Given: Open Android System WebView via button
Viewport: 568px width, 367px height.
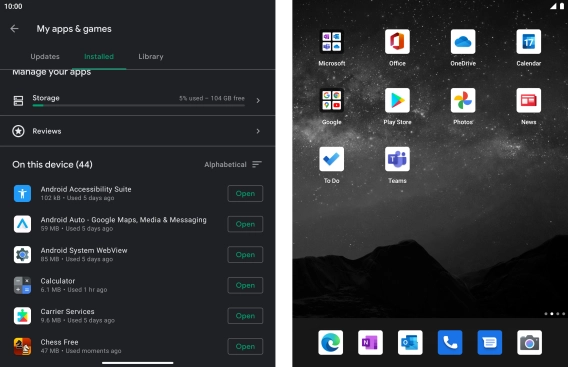Looking at the screenshot, I should 245,255.
